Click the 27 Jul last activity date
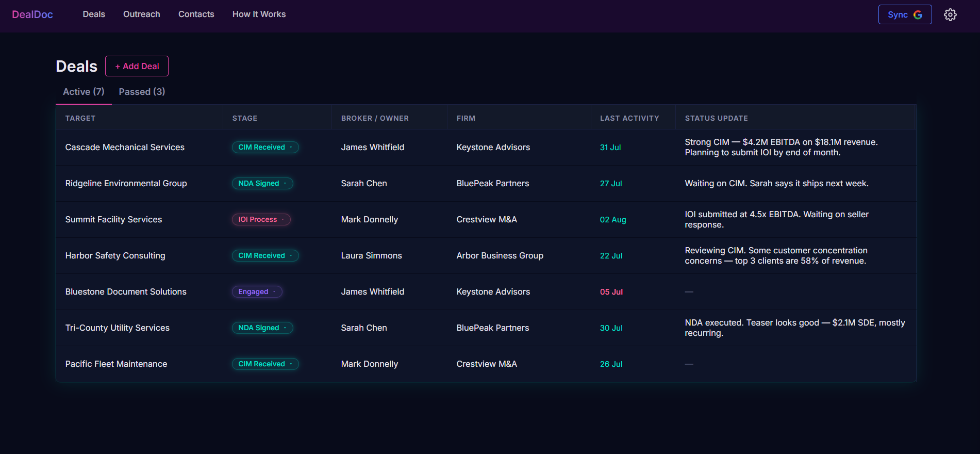980x454 pixels. click(611, 183)
